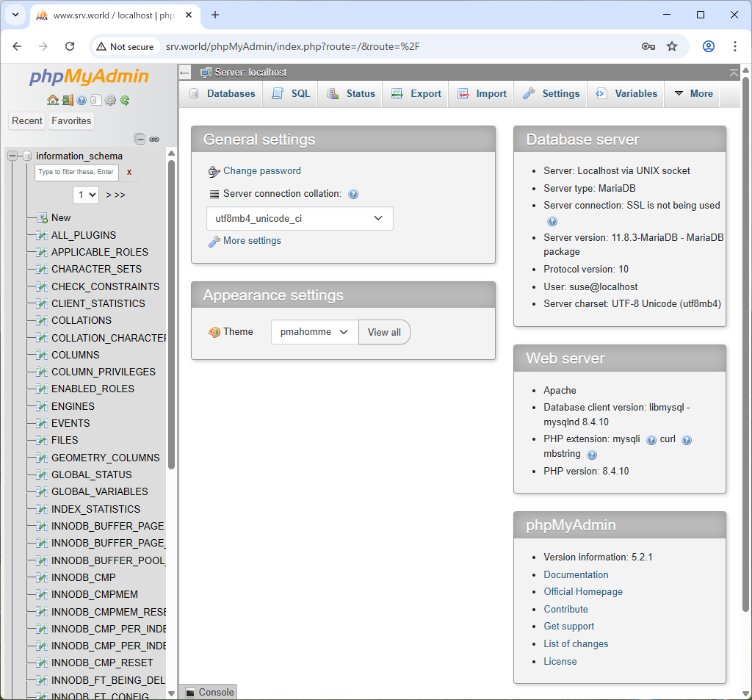Select New to create a database
The height and width of the screenshot is (700, 752).
(61, 217)
